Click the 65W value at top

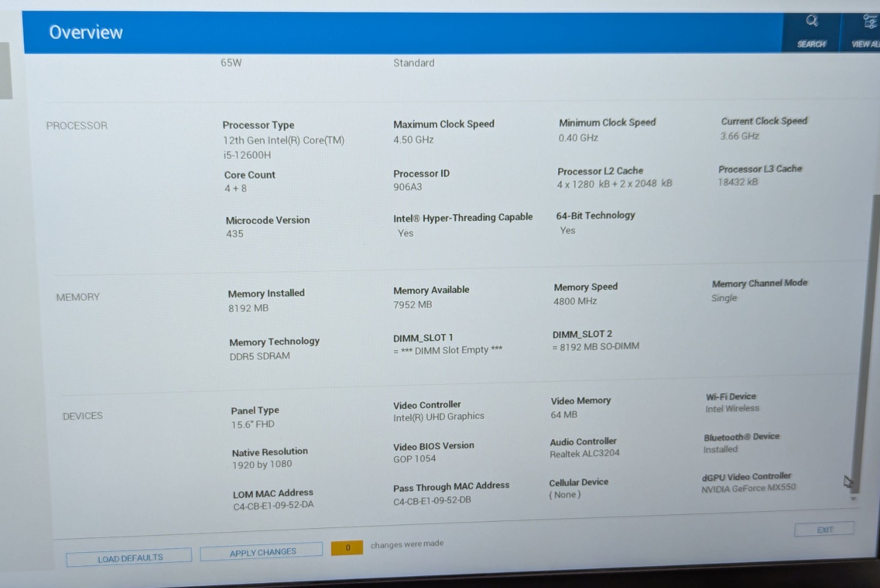tap(231, 63)
